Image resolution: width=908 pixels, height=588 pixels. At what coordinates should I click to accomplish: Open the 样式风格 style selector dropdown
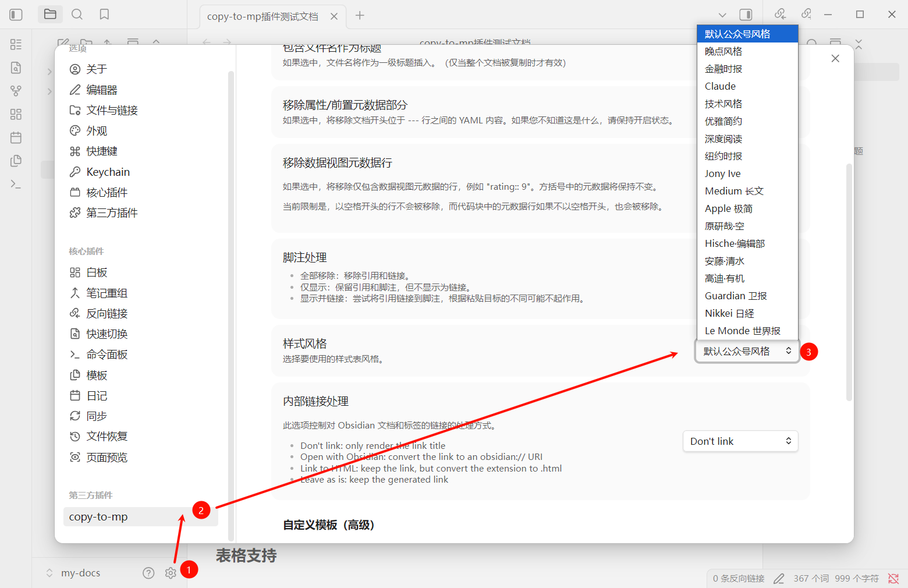(747, 351)
